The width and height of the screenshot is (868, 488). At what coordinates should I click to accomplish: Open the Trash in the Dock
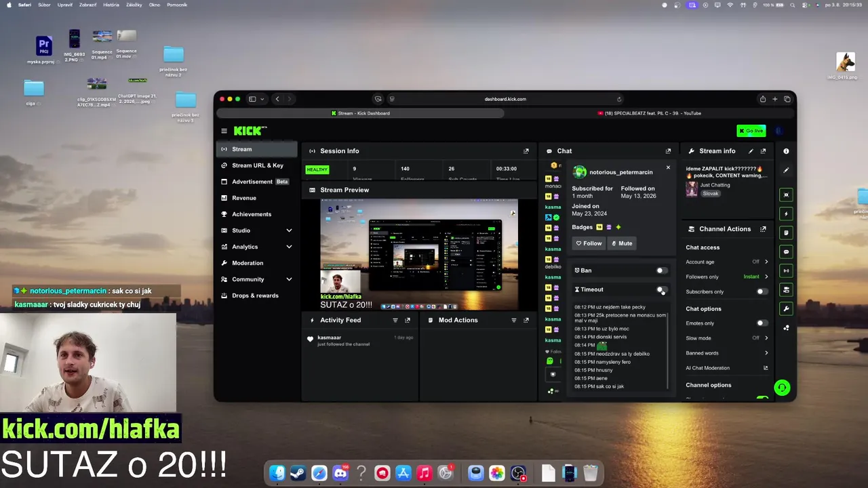click(591, 473)
